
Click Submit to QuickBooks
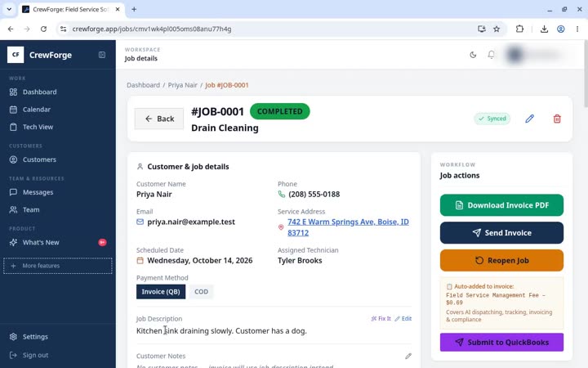(x=501, y=343)
